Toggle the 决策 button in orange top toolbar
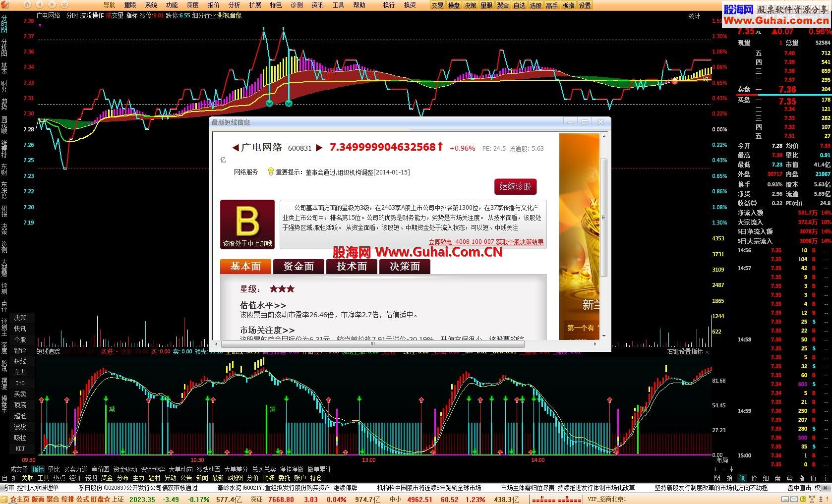 (470, 5)
